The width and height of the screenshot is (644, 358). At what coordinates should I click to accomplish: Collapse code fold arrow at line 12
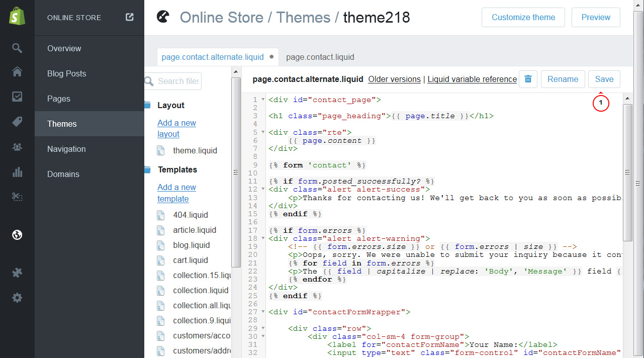(x=263, y=189)
